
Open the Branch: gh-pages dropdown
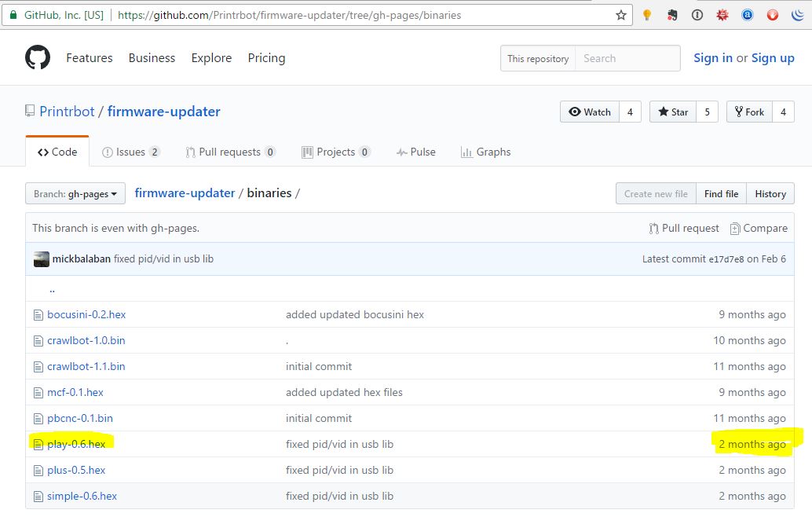(75, 194)
